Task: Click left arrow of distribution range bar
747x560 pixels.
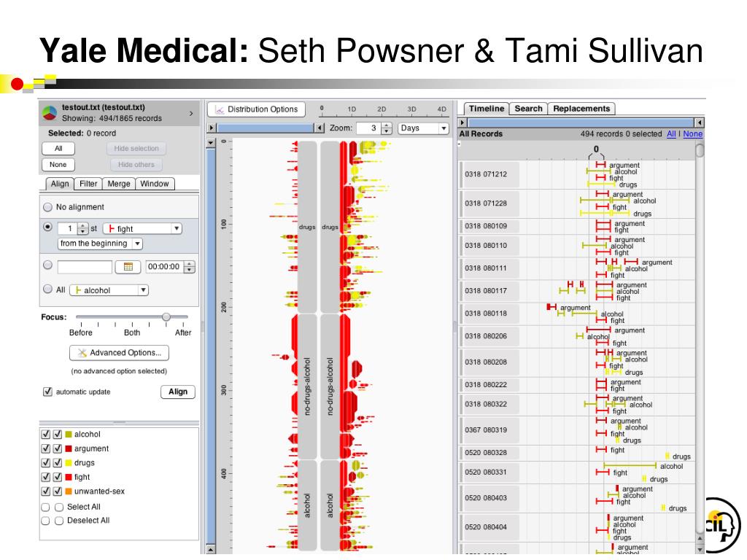Action: 212,128
